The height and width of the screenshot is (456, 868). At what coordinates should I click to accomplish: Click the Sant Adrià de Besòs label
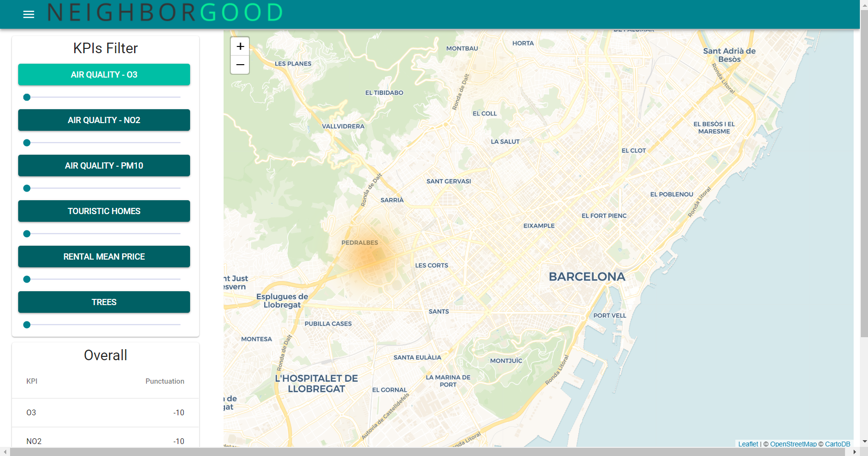coord(729,55)
